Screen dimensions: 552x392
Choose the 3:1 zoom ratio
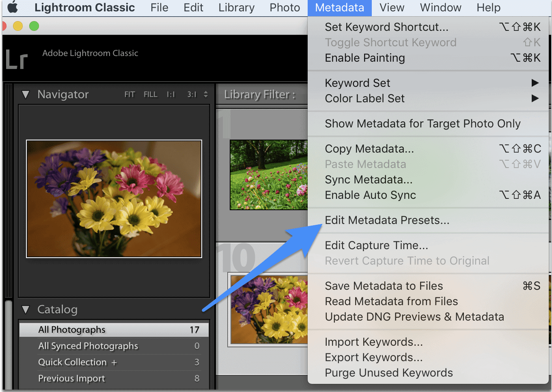click(x=191, y=94)
